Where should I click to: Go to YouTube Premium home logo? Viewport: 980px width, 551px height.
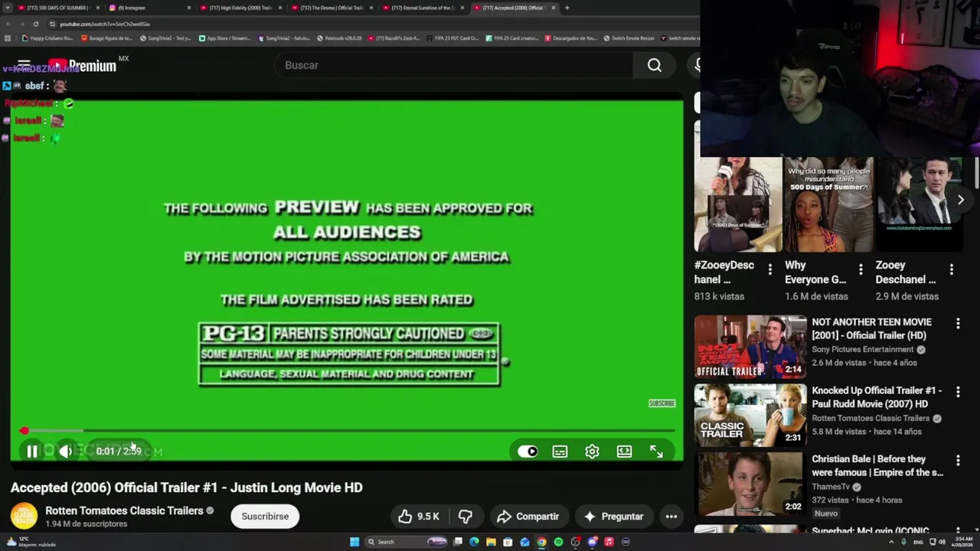(82, 66)
